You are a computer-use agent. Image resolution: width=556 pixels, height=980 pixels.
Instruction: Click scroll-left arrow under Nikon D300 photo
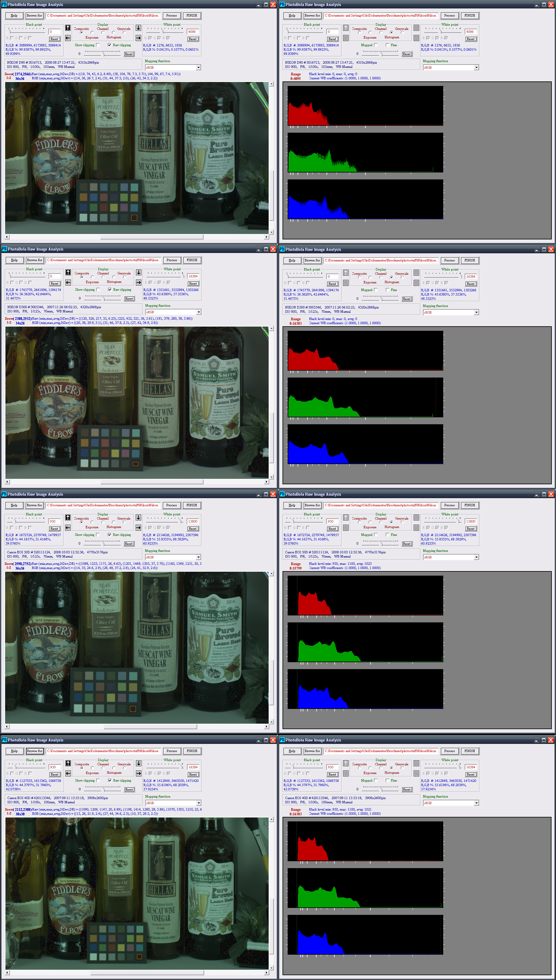(7, 482)
